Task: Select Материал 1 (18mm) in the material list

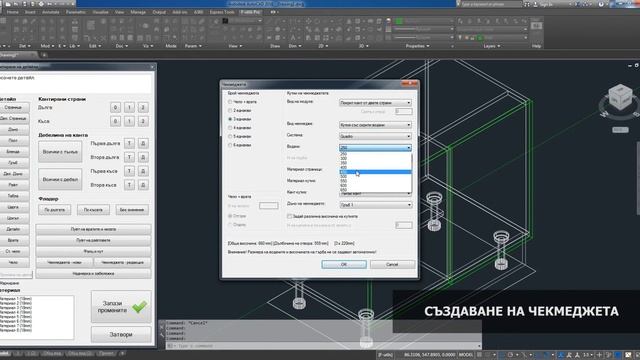Action: (x=16, y=299)
